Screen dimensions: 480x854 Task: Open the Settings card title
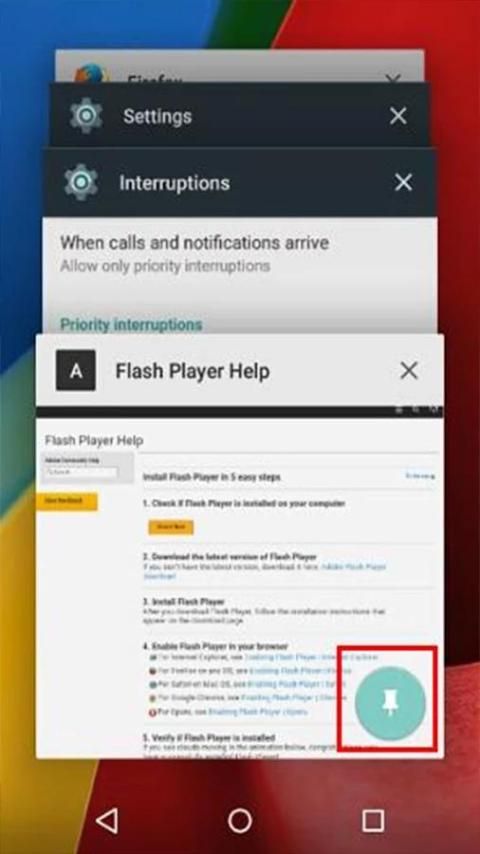[157, 116]
